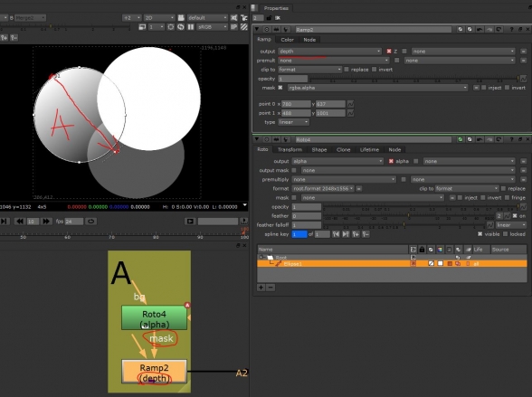The width and height of the screenshot is (532, 397).
Task: Click the point 0 animation curve icon
Action: tap(350, 104)
